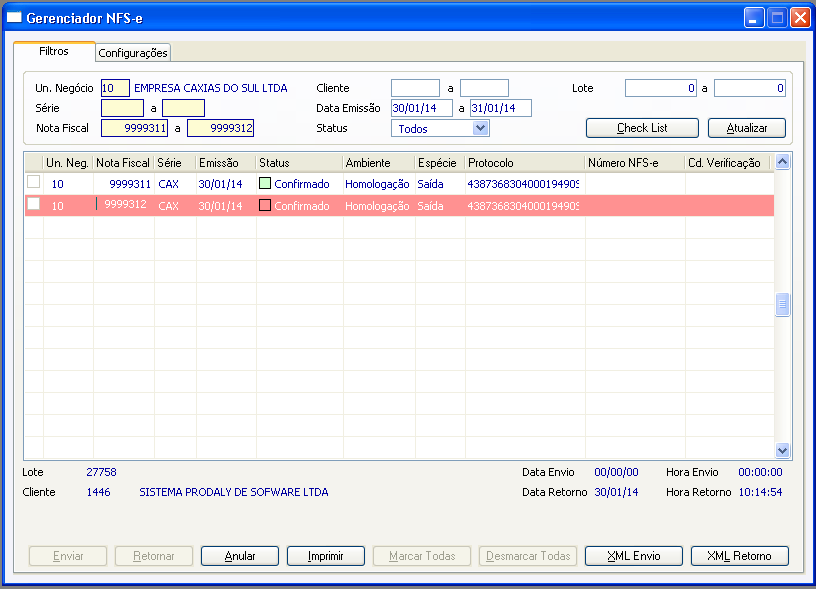
Task: Open the XML Retorno button
Action: pos(740,556)
